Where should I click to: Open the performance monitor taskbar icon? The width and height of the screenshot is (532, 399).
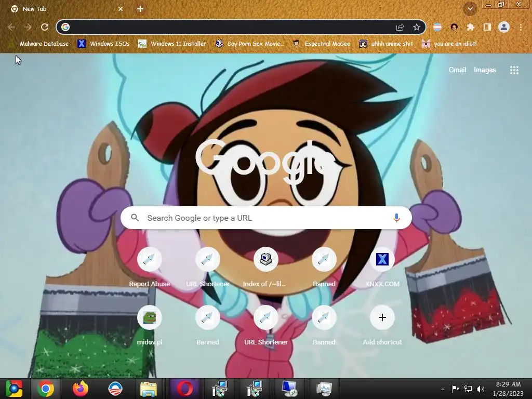[x=324, y=389]
